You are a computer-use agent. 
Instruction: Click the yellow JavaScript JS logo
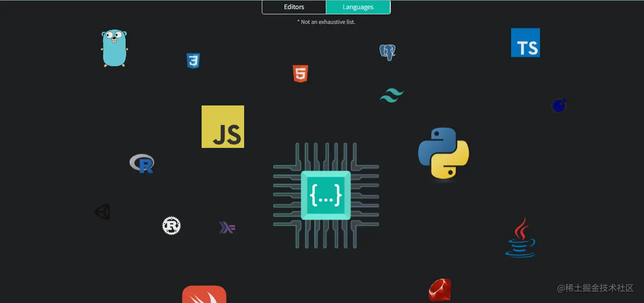(223, 126)
